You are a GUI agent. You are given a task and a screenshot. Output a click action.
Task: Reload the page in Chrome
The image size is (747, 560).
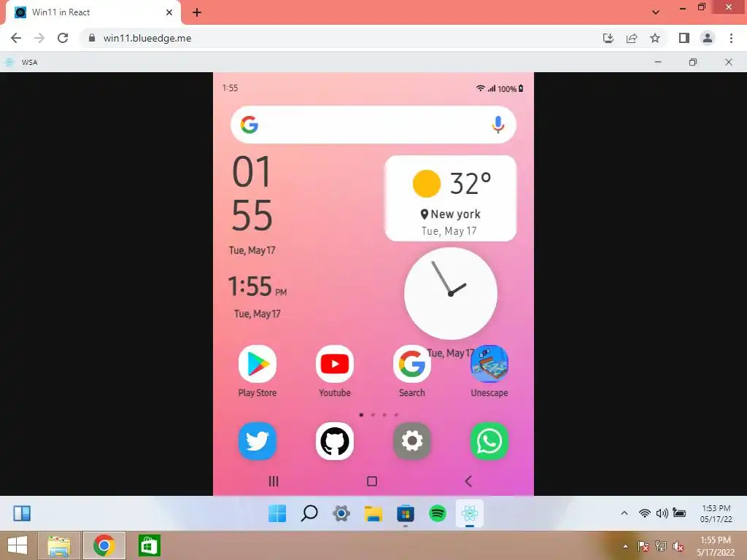point(63,38)
